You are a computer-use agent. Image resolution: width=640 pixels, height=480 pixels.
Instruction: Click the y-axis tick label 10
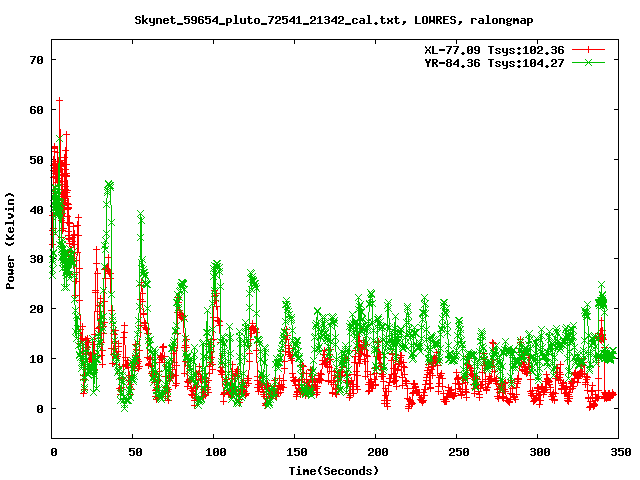[x=36, y=359]
